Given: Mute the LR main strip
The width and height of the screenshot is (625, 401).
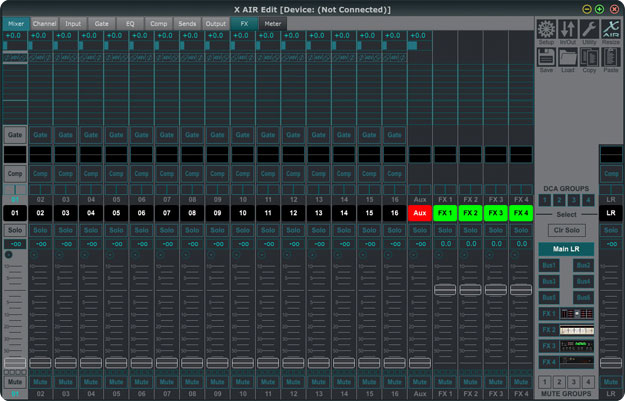Looking at the screenshot, I should pos(611,382).
